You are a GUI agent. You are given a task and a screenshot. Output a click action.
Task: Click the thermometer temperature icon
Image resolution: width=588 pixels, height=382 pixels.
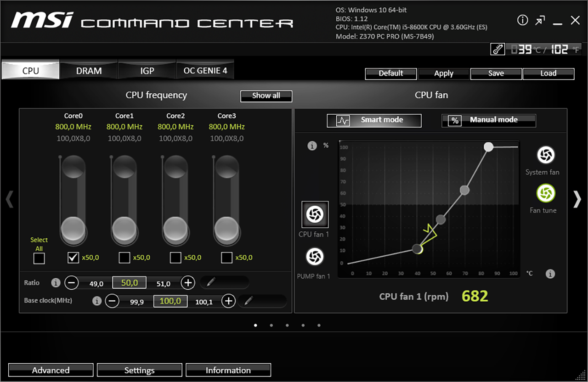click(498, 49)
